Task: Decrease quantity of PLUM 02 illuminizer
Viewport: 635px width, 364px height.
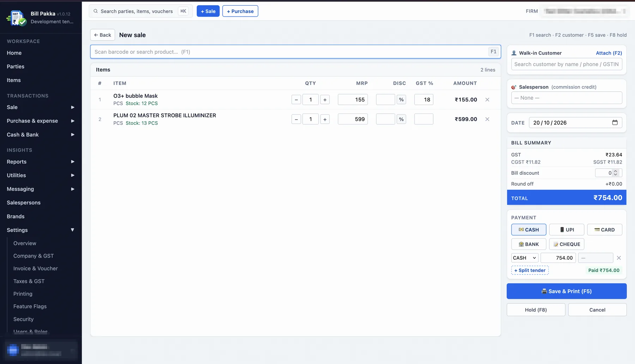Action: click(x=296, y=119)
